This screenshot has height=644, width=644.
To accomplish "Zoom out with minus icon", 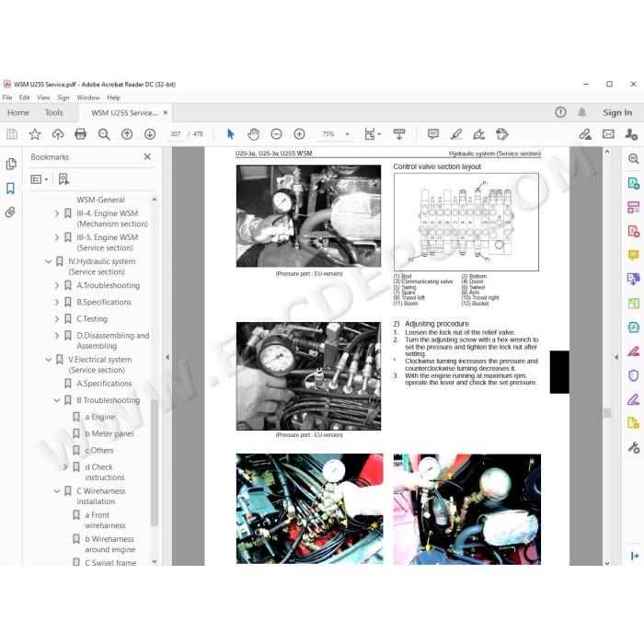I will click(276, 134).
